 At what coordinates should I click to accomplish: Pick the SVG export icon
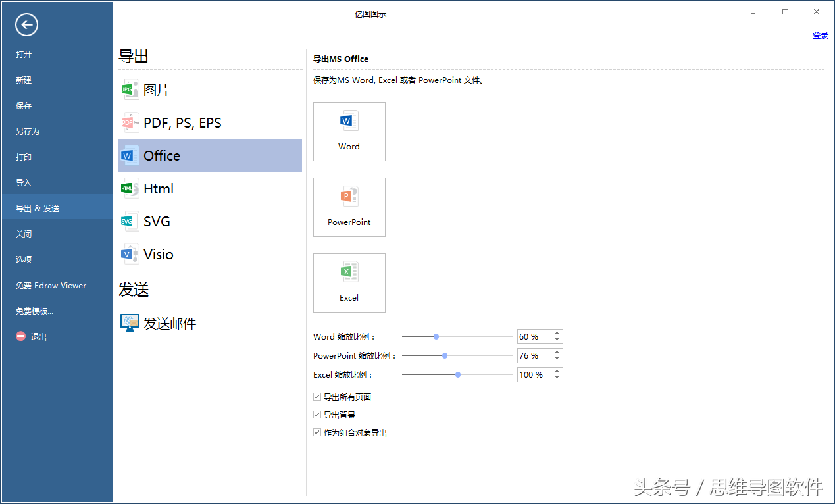tap(130, 222)
